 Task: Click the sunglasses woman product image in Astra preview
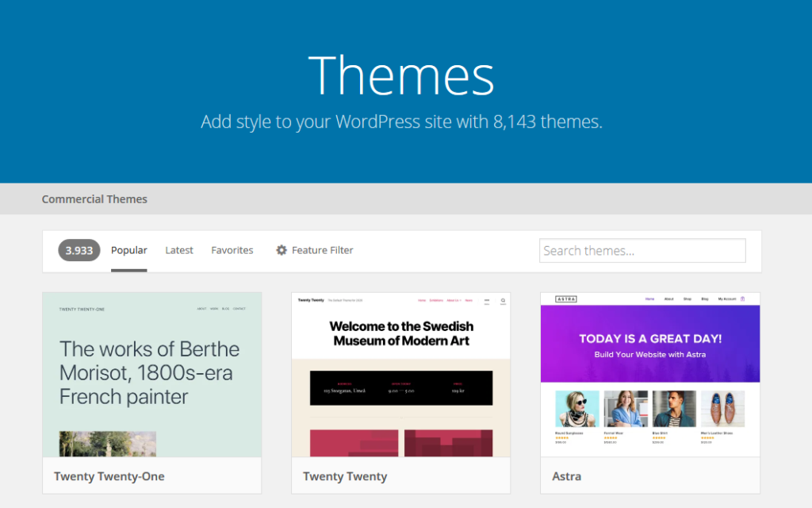pyautogui.click(x=577, y=409)
